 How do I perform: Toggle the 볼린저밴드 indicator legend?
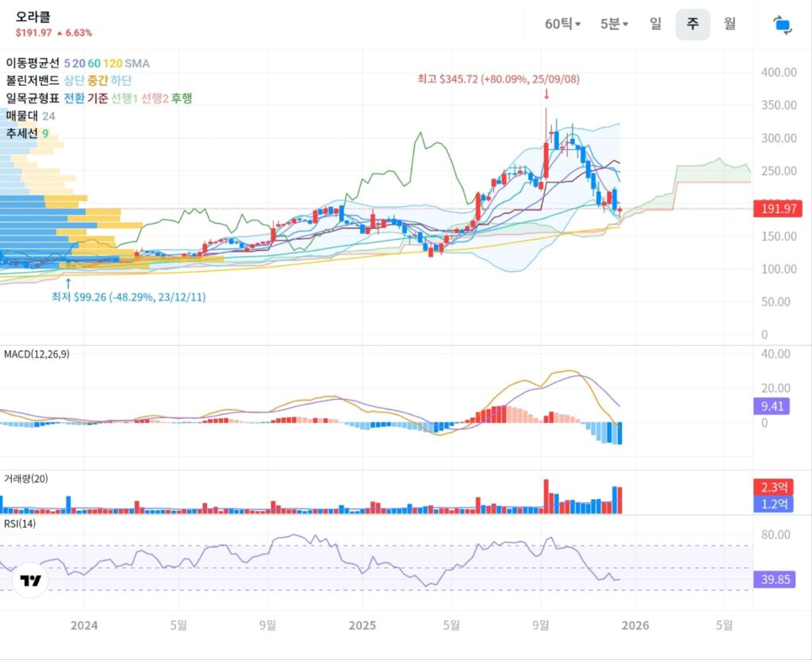pos(33,80)
